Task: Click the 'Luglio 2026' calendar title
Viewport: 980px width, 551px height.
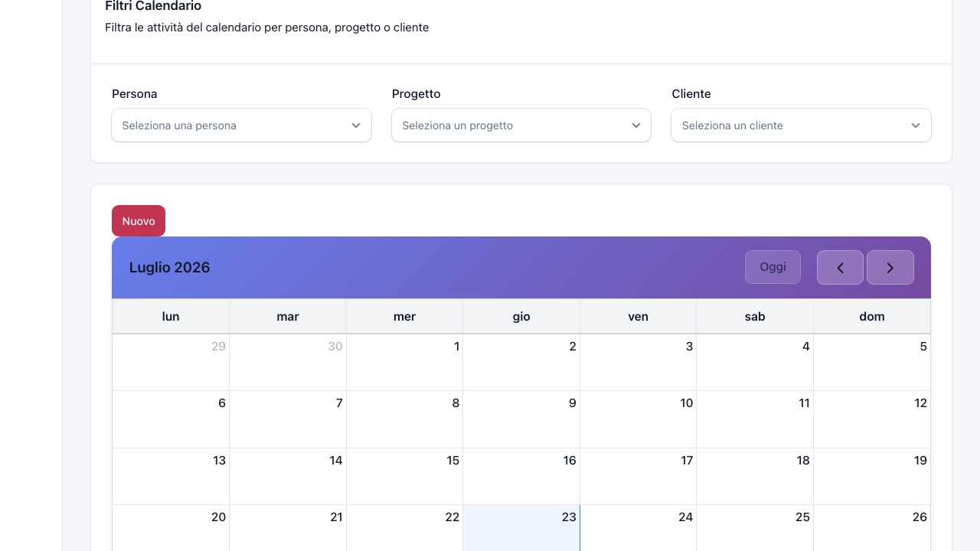Action: [x=169, y=268]
